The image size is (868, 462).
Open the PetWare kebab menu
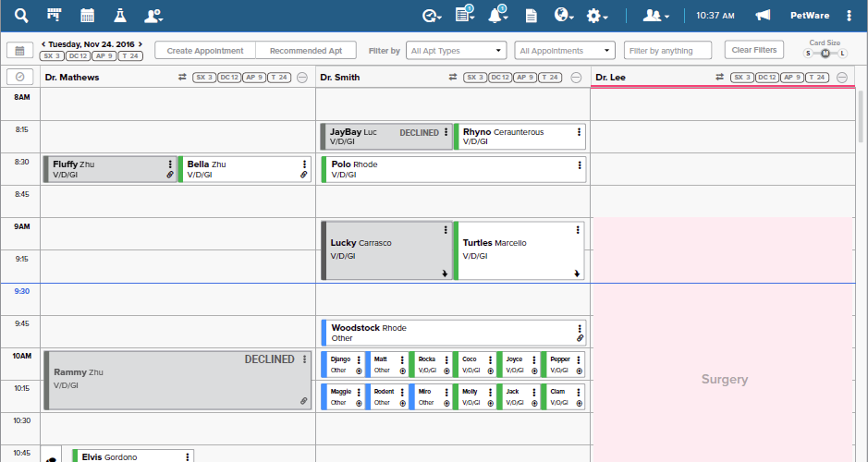(849, 16)
